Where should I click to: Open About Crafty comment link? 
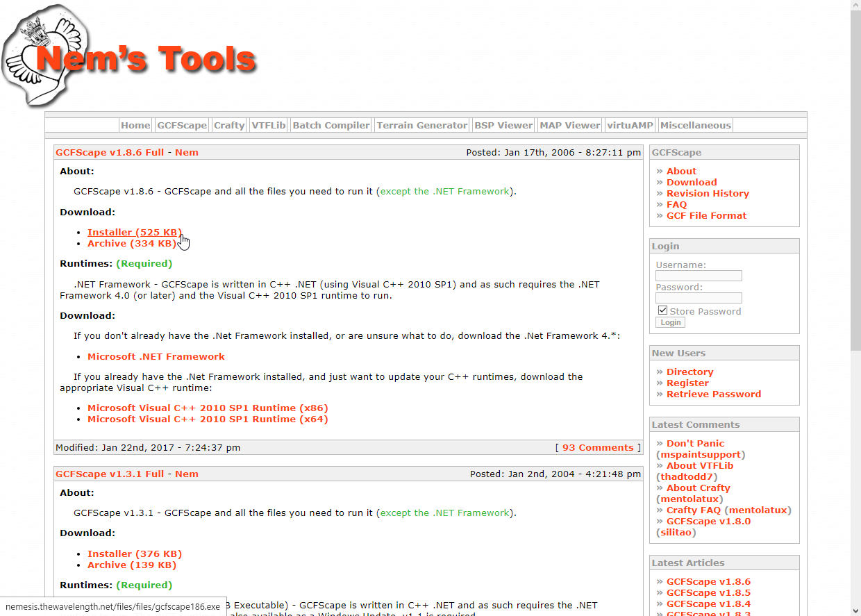click(698, 488)
